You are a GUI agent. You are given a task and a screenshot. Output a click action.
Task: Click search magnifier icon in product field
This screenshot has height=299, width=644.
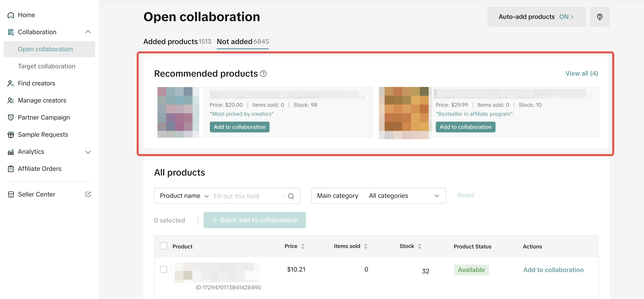[x=291, y=196]
